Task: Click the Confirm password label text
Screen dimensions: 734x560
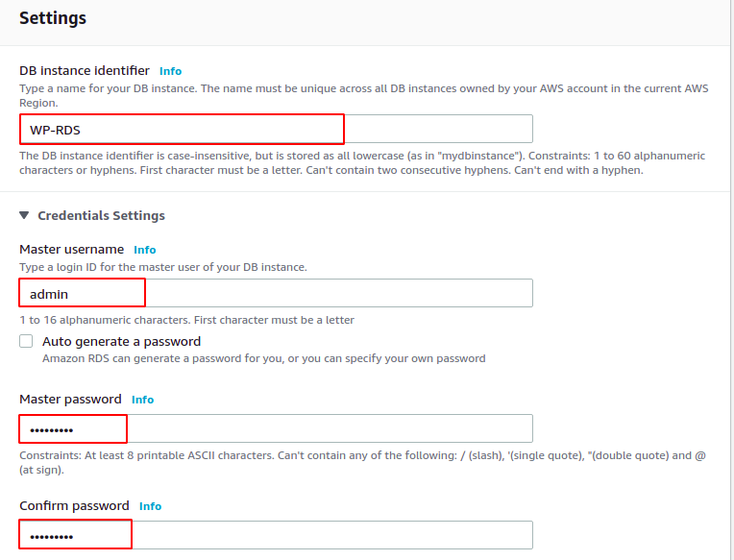Action: (x=74, y=506)
